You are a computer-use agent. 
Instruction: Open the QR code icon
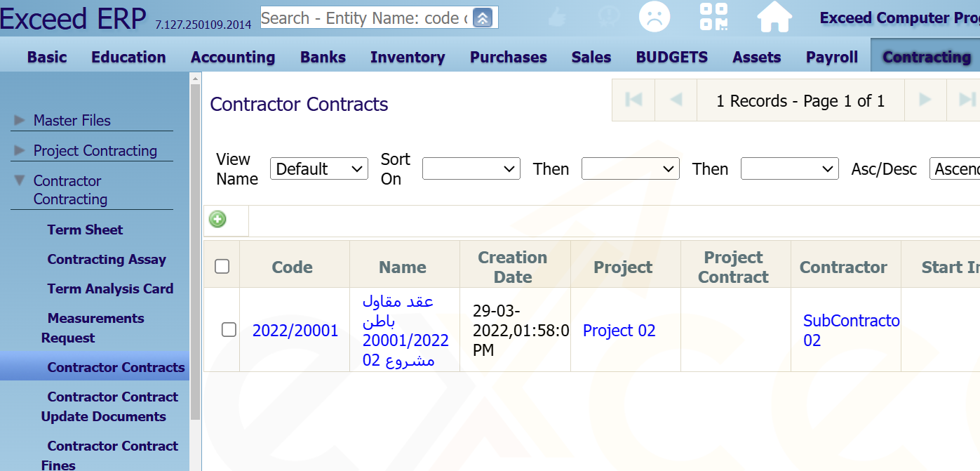(x=713, y=17)
